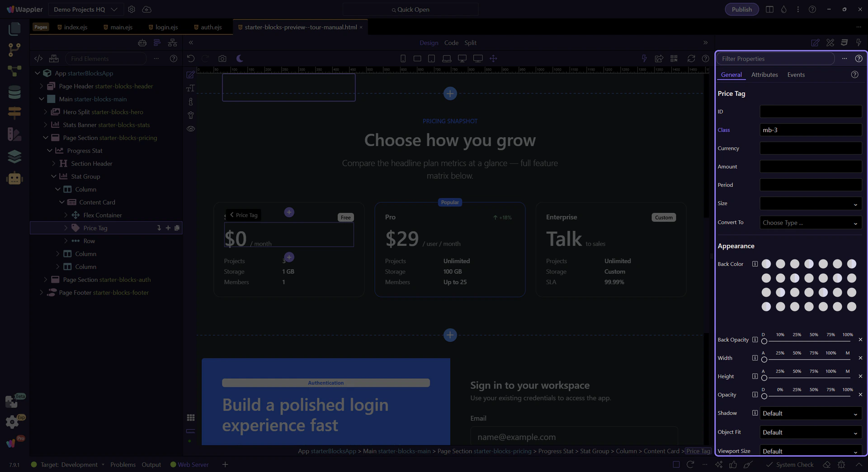Open the Problems panel
Image resolution: width=868 pixels, height=472 pixels.
click(123, 465)
